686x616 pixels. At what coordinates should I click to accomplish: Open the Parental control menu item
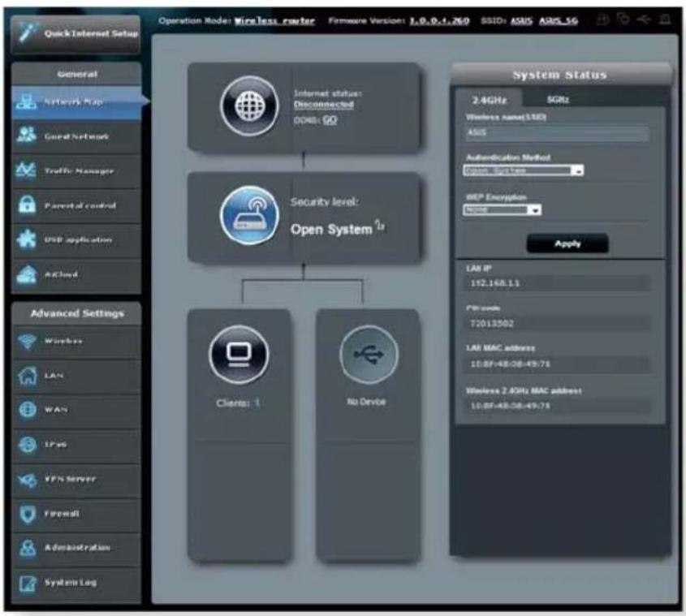pyautogui.click(x=76, y=205)
